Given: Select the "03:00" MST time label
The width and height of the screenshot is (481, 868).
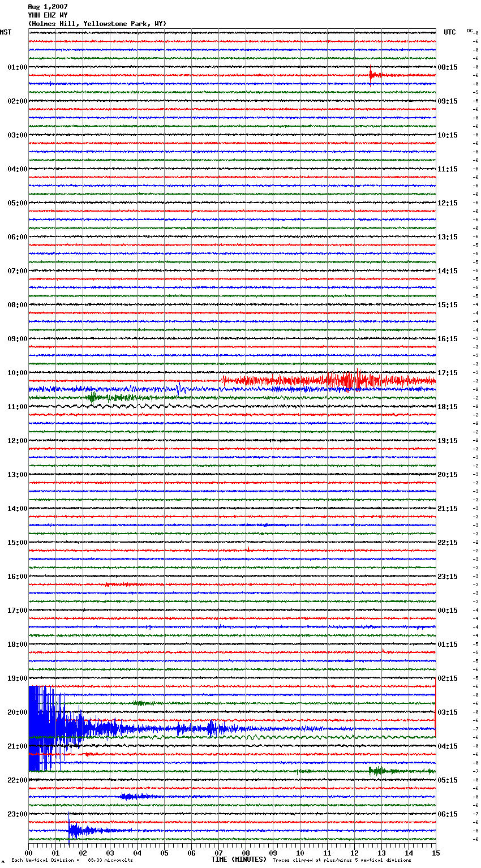Looking at the screenshot, I should coord(18,135).
